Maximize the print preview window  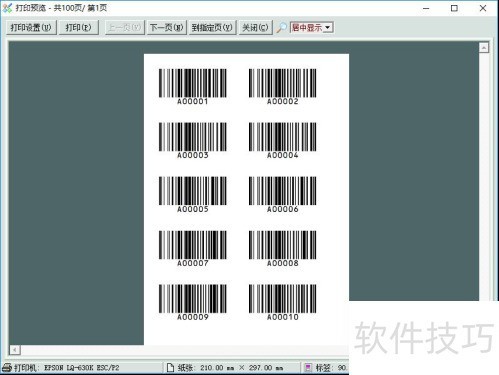454,8
